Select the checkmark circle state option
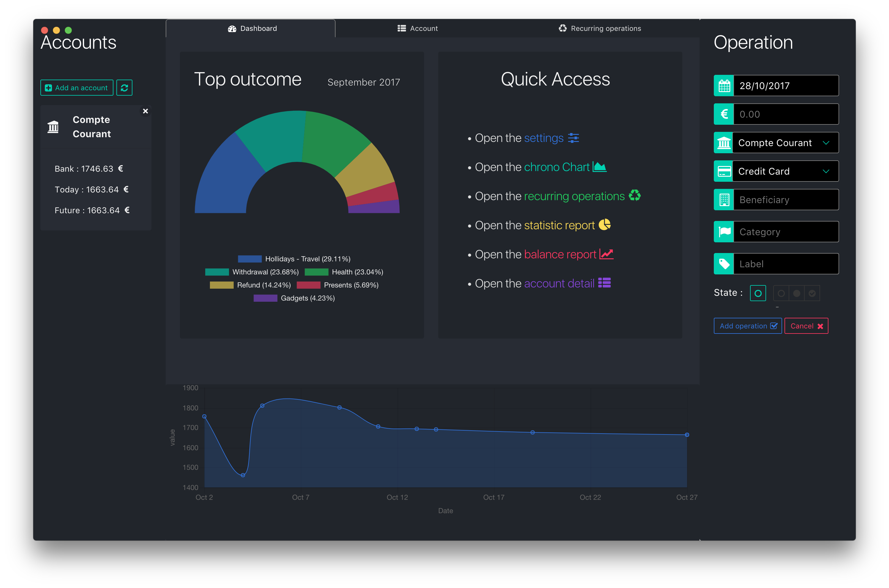The width and height of the screenshot is (889, 588). (x=812, y=293)
